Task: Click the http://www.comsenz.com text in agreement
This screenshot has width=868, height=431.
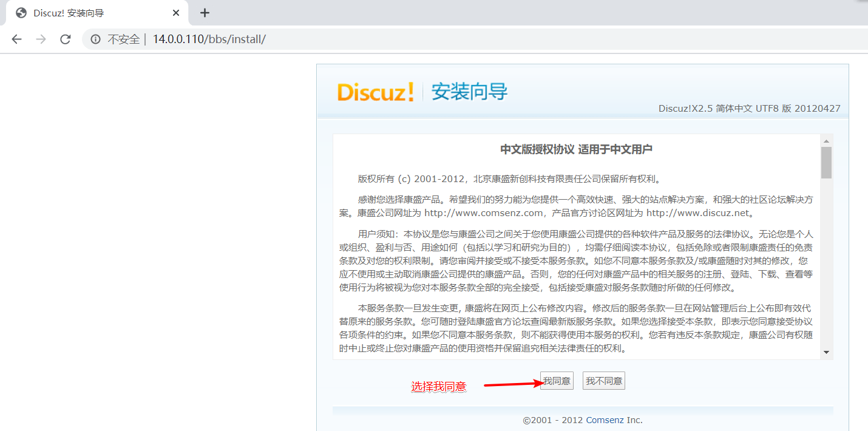Action: [x=483, y=213]
